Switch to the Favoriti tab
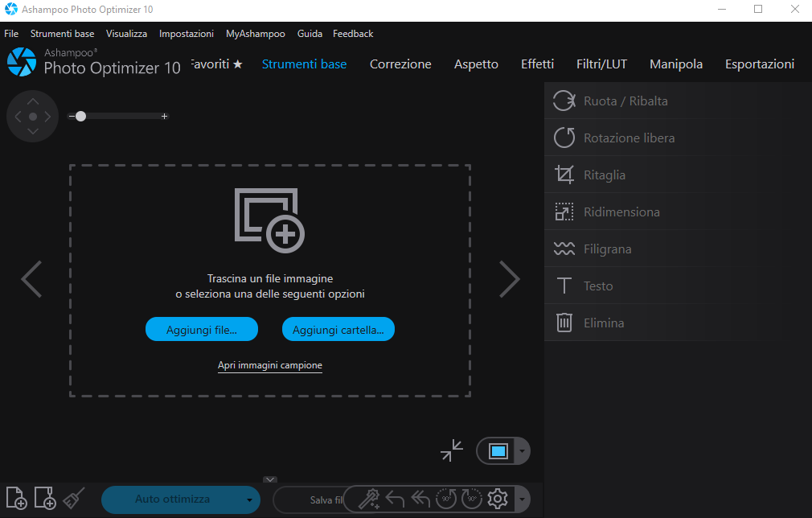812x518 pixels. point(216,64)
